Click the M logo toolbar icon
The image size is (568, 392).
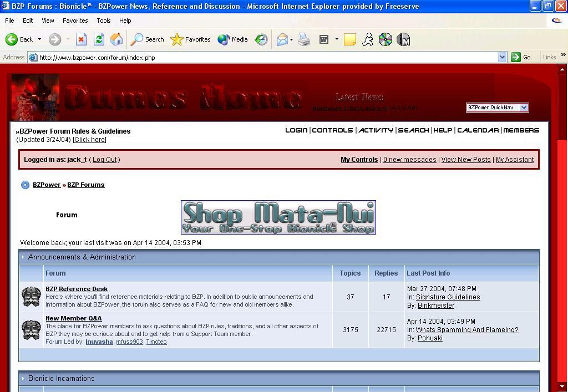pyautogui.click(x=403, y=39)
